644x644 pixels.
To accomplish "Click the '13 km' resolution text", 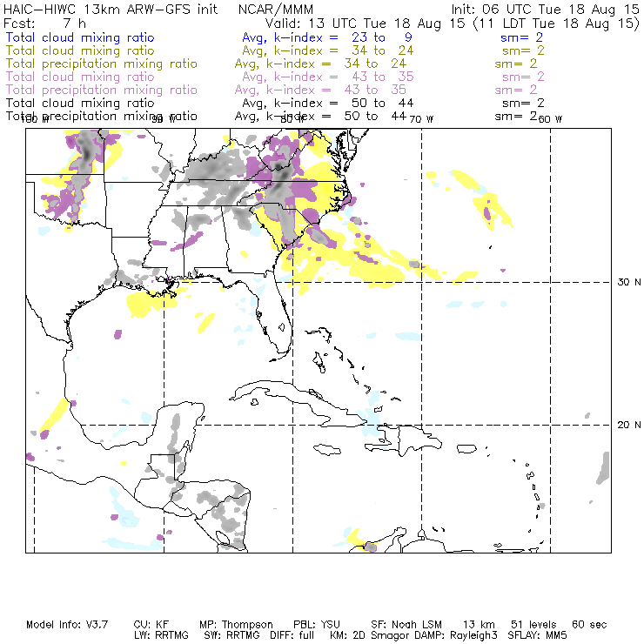I will [479, 625].
